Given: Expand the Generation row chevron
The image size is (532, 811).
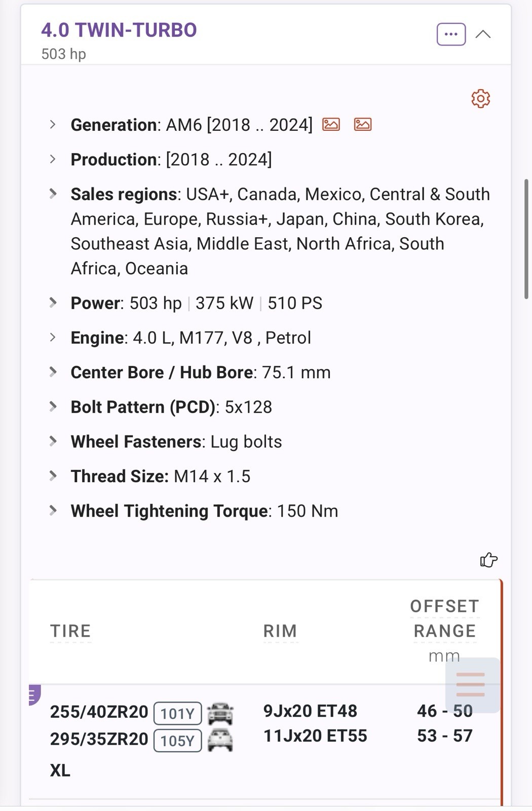Looking at the screenshot, I should [x=53, y=124].
